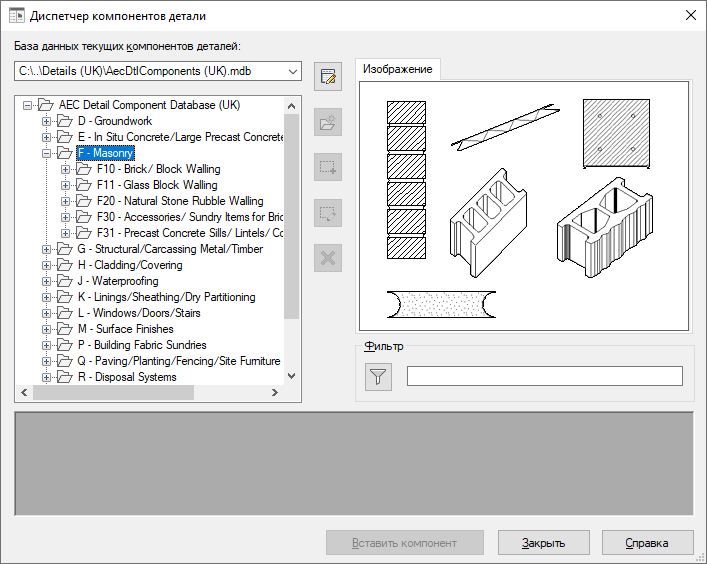The width and height of the screenshot is (707, 564).
Task: Click folder icon of AEC Detail Component Database
Action: click(46, 105)
